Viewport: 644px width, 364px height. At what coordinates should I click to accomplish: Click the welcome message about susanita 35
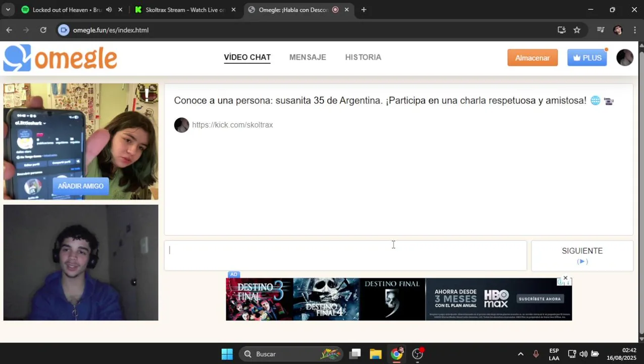click(x=393, y=101)
